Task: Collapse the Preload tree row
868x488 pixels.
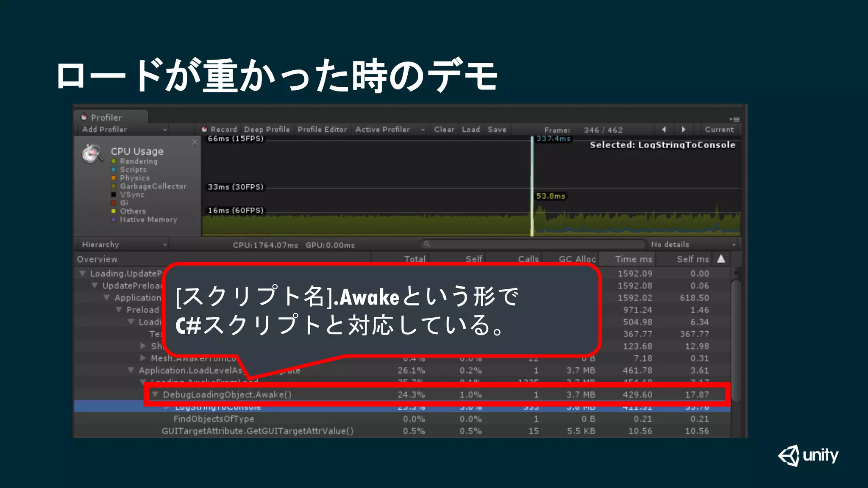Action: pyautogui.click(x=119, y=310)
